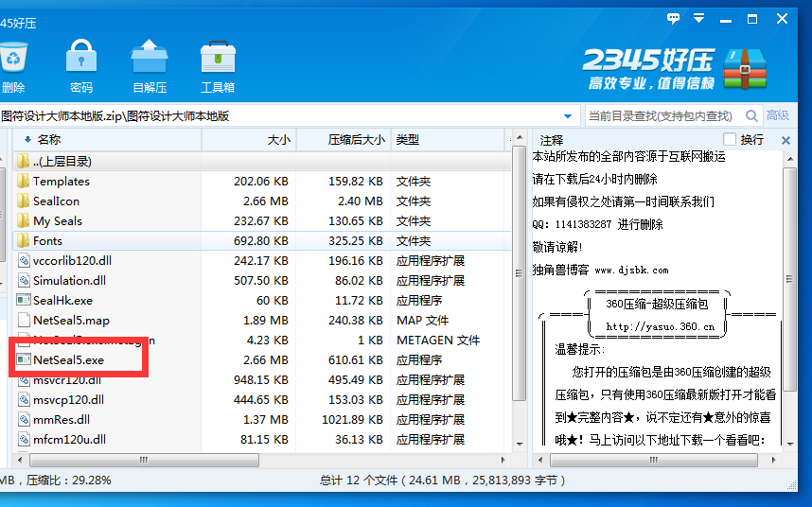Click the MAP 文件 type cell
The width and height of the screenshot is (812, 507).
tap(423, 321)
